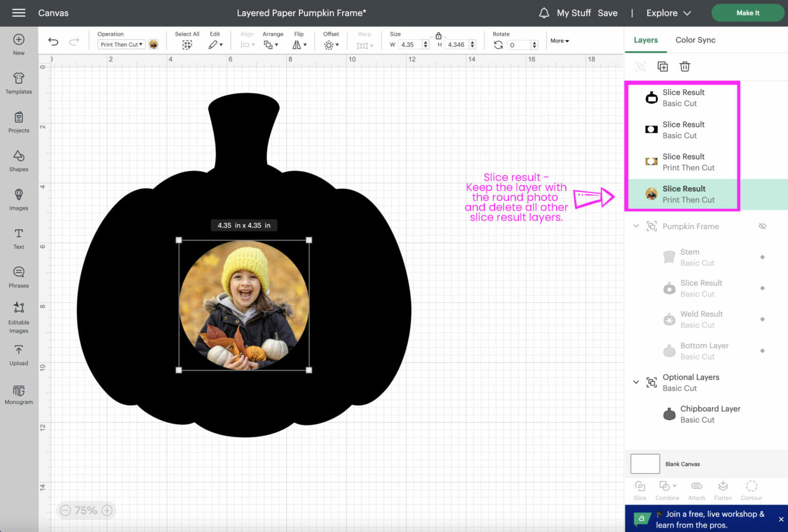This screenshot has height=532, width=788.
Task: Open the Print Then Cut operation dropdown
Action: pyautogui.click(x=121, y=44)
